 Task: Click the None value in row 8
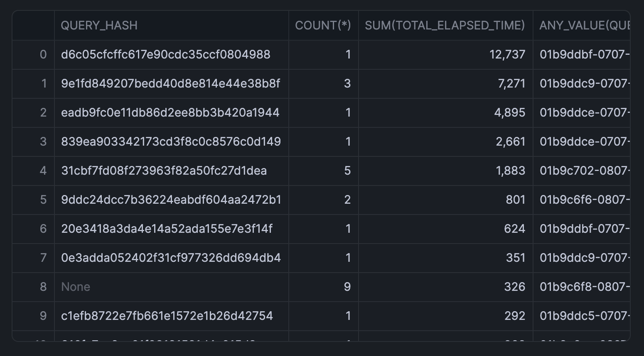(76, 287)
